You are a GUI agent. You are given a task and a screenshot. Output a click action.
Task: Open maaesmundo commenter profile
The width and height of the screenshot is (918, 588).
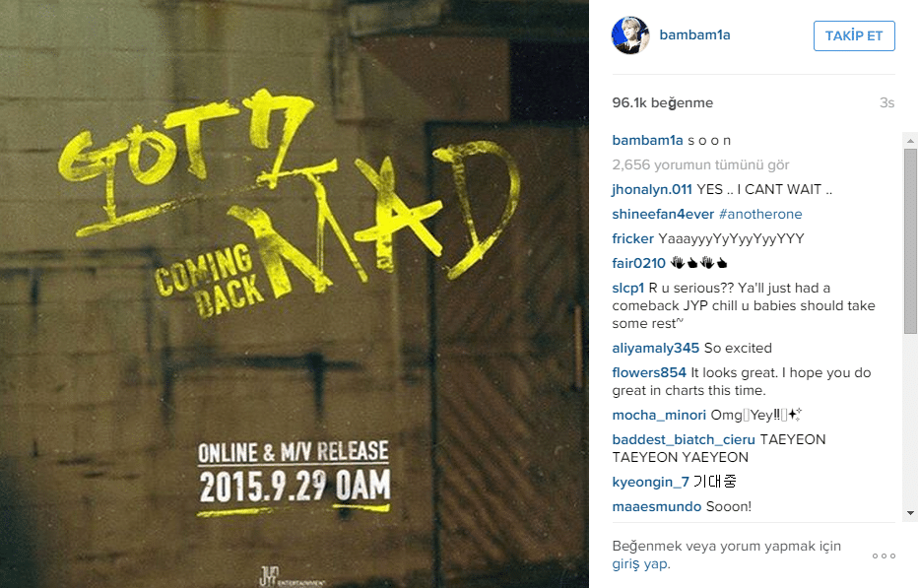pyautogui.click(x=657, y=506)
